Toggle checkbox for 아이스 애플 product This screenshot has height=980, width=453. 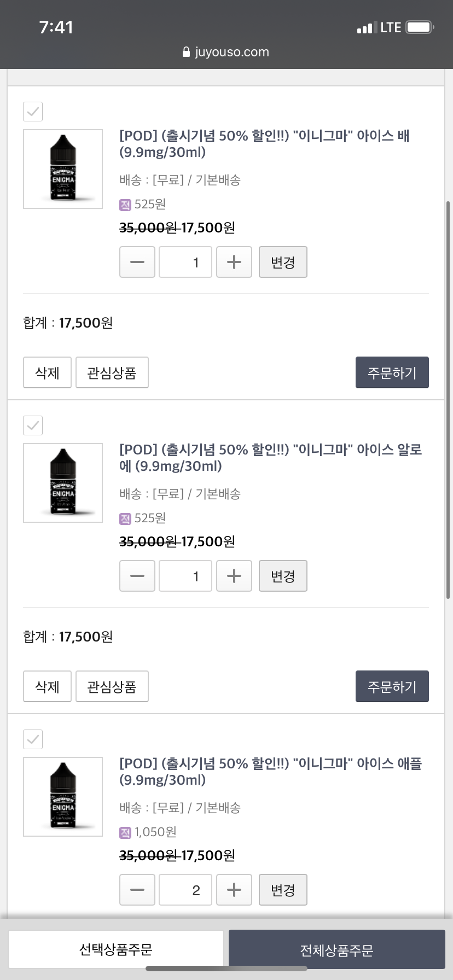tap(33, 739)
